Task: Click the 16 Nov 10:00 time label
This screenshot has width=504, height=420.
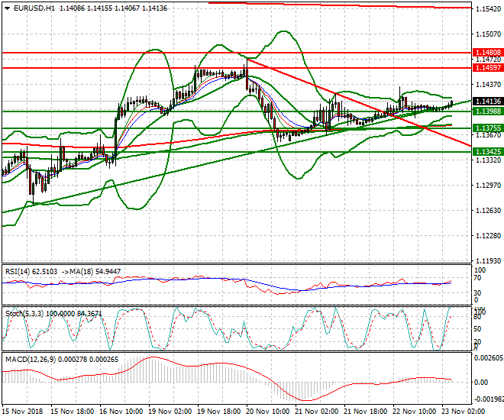Action: tap(121, 412)
